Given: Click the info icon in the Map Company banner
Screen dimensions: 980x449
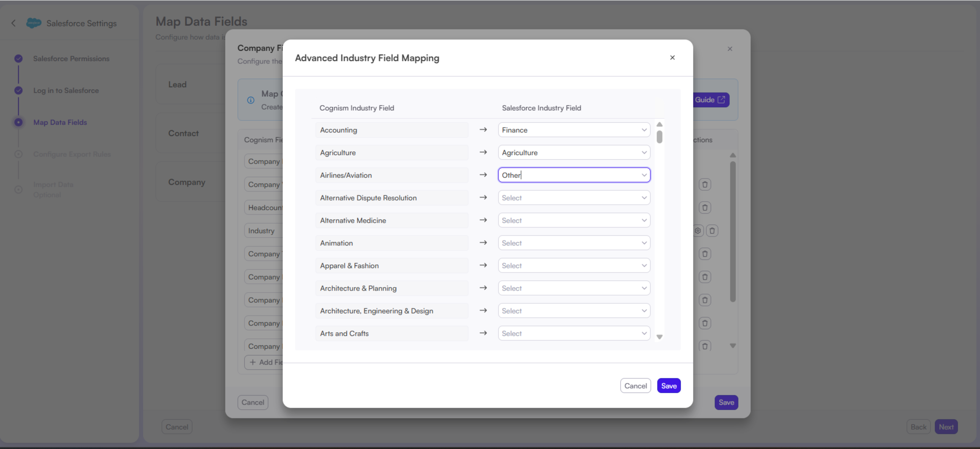Looking at the screenshot, I should (250, 100).
